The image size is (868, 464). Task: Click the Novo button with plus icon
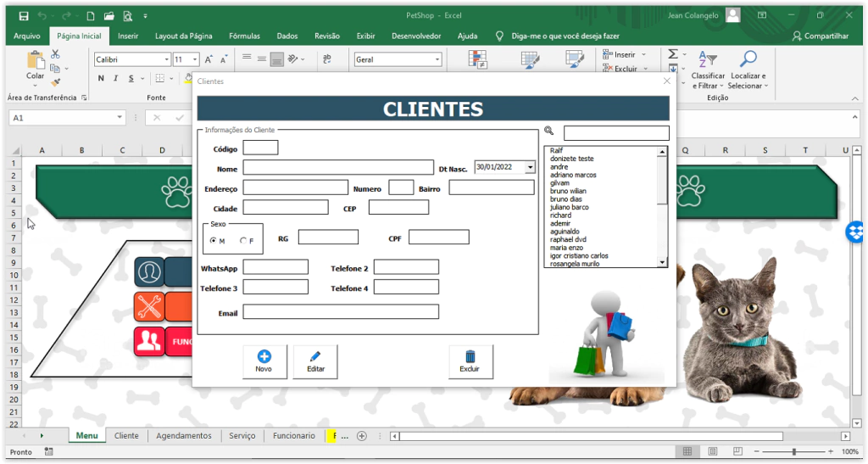264,361
